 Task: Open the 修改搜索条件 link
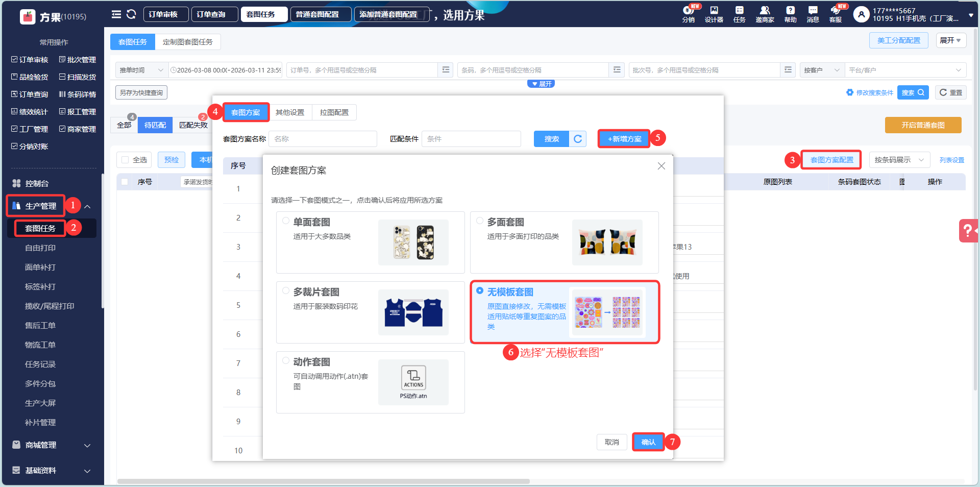[870, 92]
